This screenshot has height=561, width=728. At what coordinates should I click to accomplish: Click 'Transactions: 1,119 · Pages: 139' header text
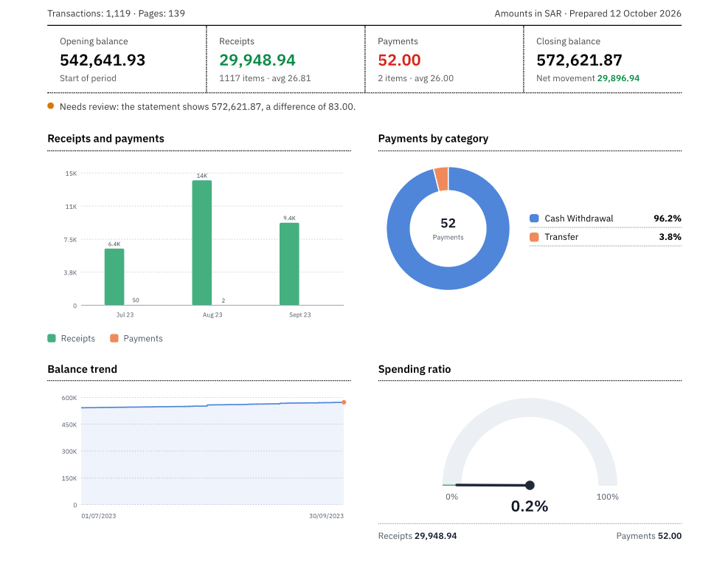(x=116, y=13)
